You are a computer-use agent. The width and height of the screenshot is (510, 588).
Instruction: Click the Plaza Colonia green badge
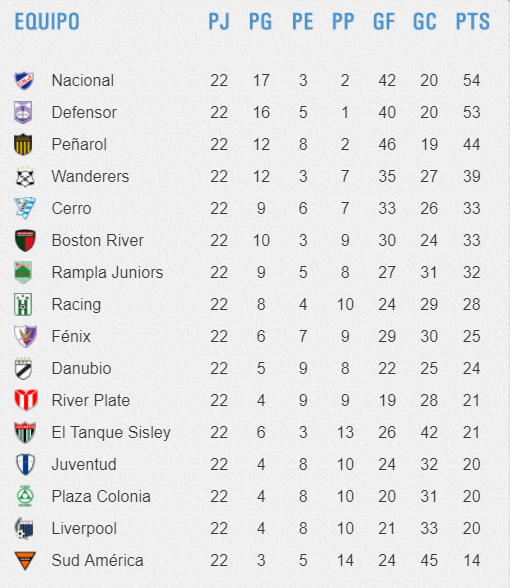(25, 496)
